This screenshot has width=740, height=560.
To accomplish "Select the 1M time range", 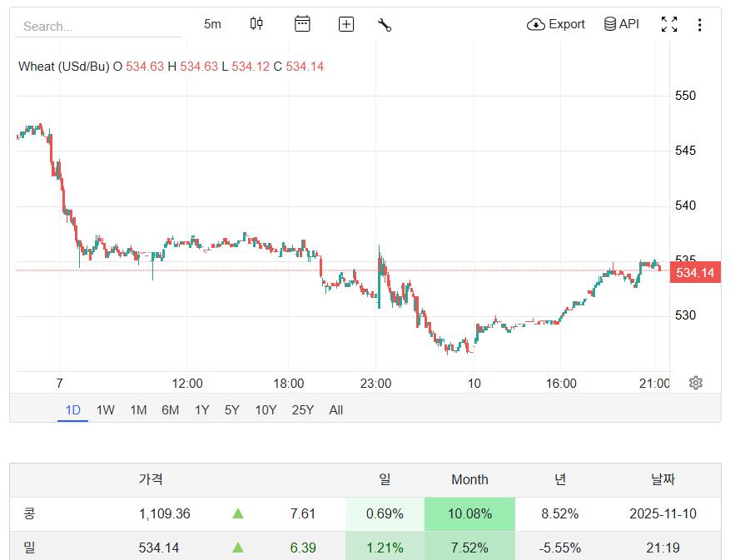I will pyautogui.click(x=138, y=409).
